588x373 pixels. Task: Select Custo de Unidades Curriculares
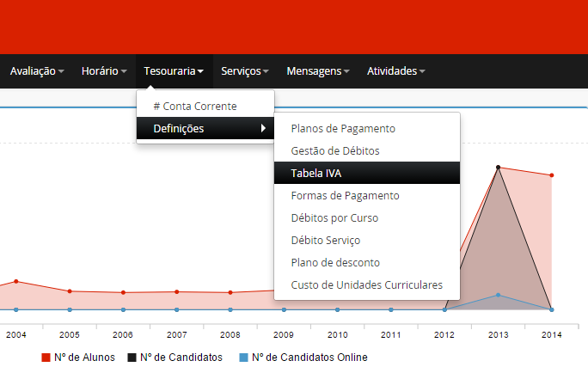coord(367,285)
